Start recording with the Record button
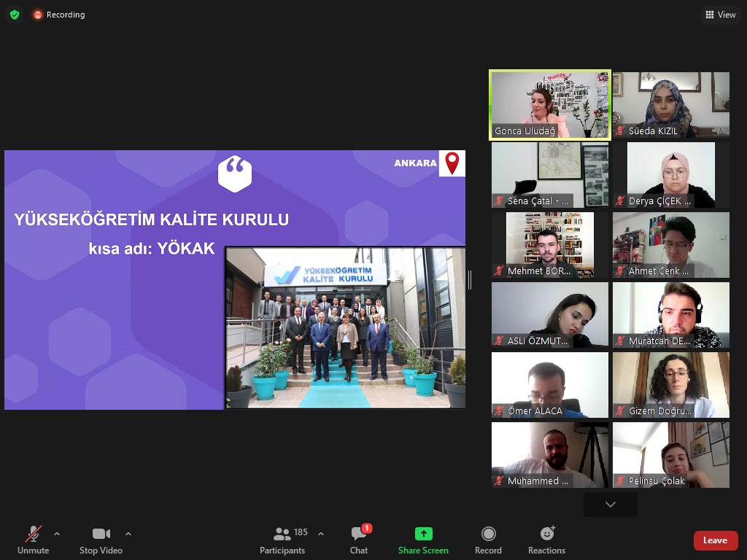This screenshot has height=560, width=747. 488,540
